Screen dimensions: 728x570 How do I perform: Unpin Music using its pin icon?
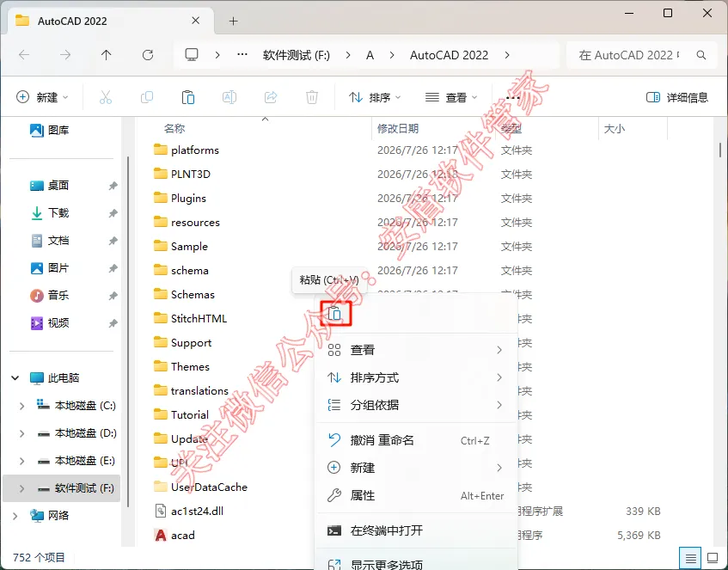click(x=113, y=296)
